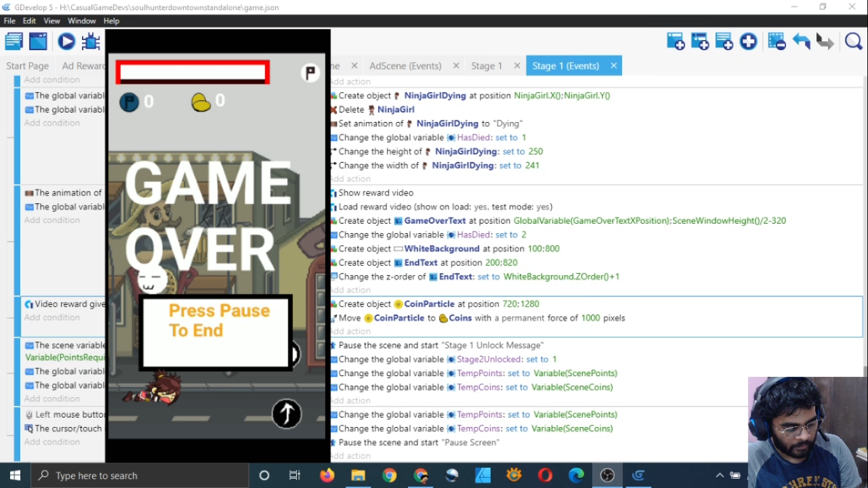
Task: Click the events sheet vertical scrollbar
Action: click(x=865, y=371)
